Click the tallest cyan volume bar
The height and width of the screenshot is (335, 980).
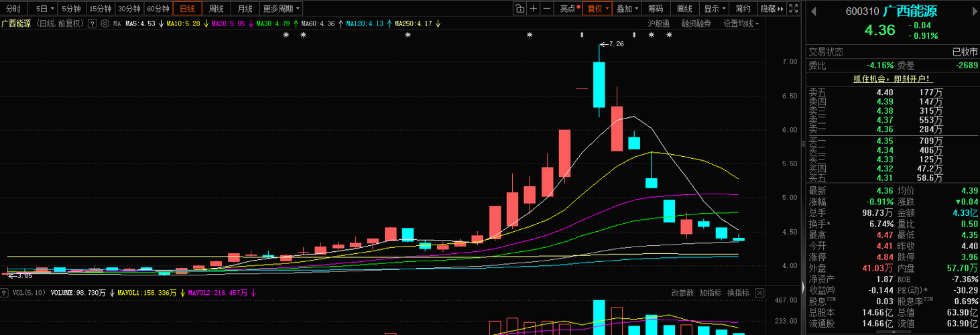coord(599,317)
